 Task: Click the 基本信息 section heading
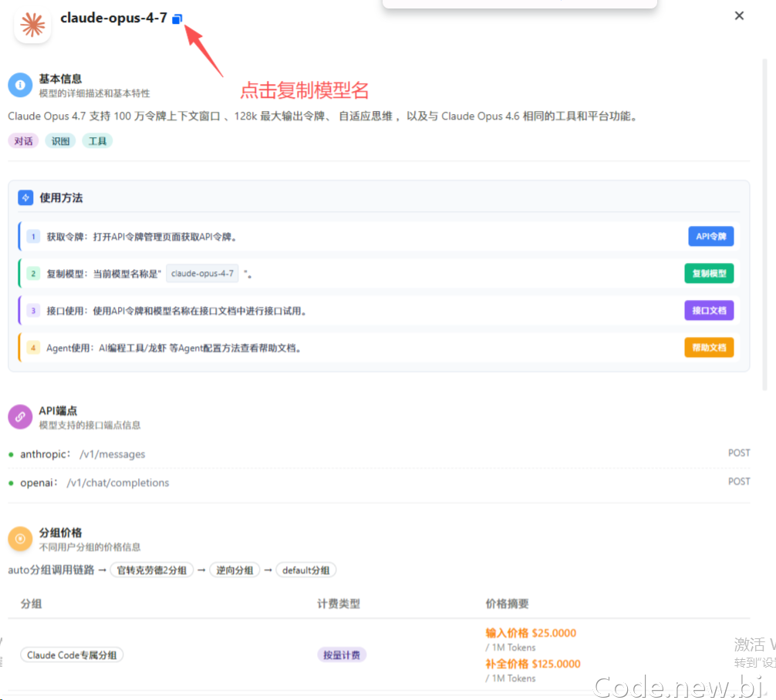[60, 79]
